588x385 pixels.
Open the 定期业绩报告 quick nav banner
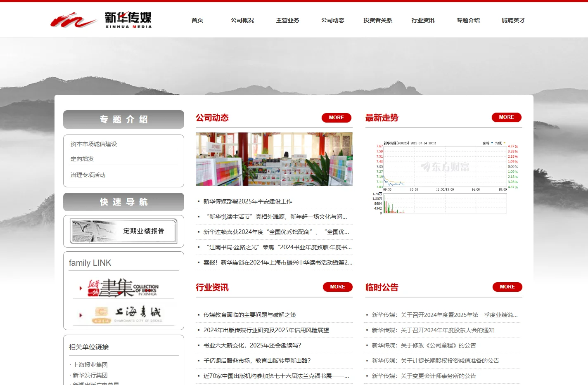click(x=123, y=231)
